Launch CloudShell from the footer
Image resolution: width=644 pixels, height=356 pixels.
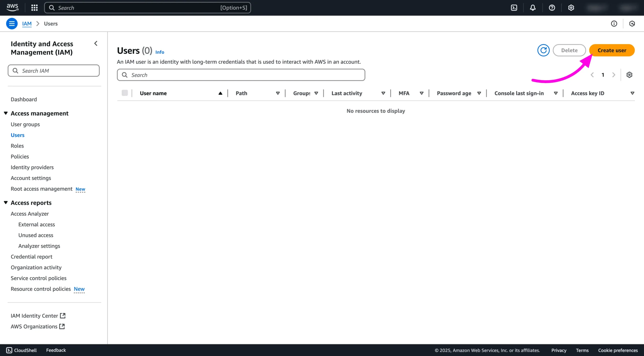coord(21,350)
